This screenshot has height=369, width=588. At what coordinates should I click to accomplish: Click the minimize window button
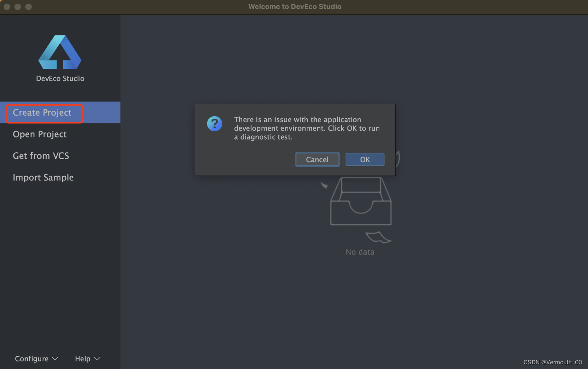18,7
